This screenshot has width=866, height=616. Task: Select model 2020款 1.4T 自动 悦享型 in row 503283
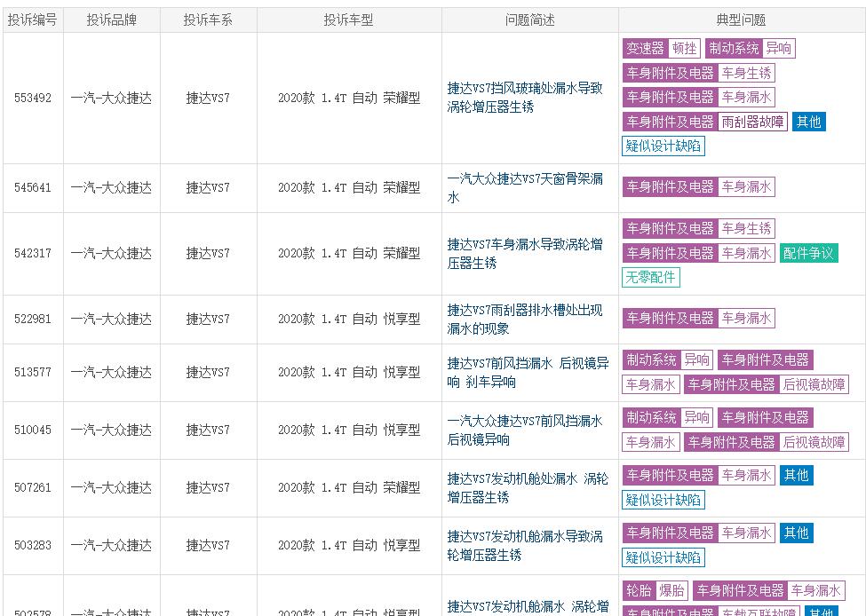click(349, 545)
